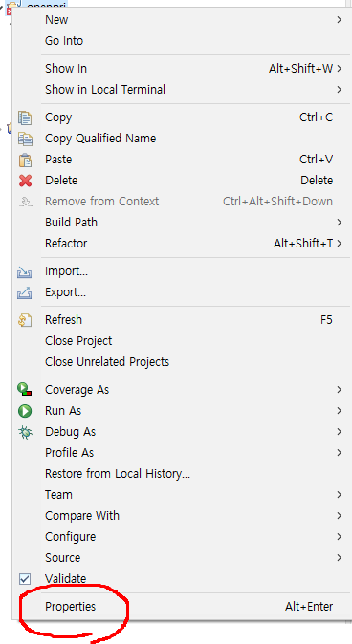Click the Refresh icon
Viewport: 352px width, 644px height.
coord(25,320)
